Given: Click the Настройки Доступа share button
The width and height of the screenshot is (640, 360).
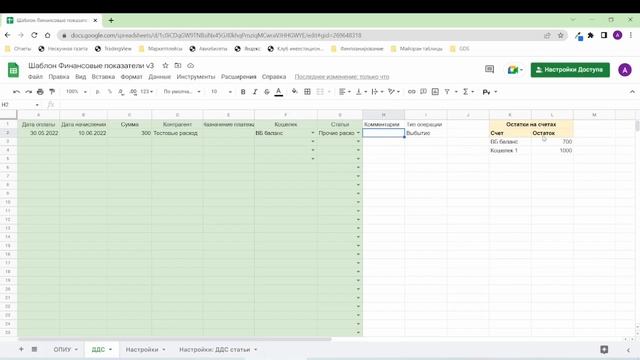Looking at the screenshot, I should click(x=570, y=70).
